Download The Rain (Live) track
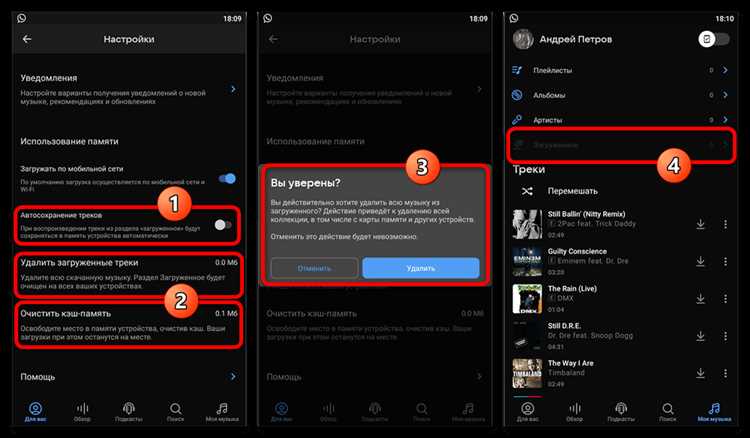Viewport: 750px width, 438px height. [701, 299]
